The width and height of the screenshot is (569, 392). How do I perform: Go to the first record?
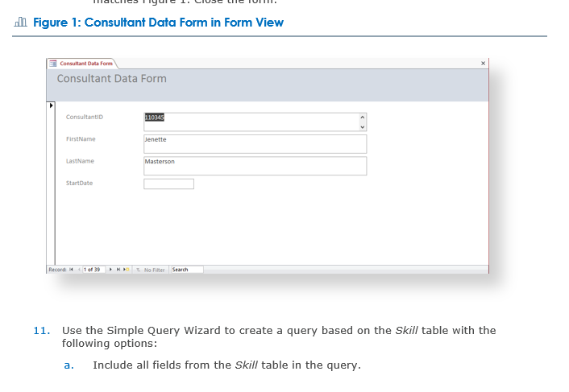pos(71,269)
